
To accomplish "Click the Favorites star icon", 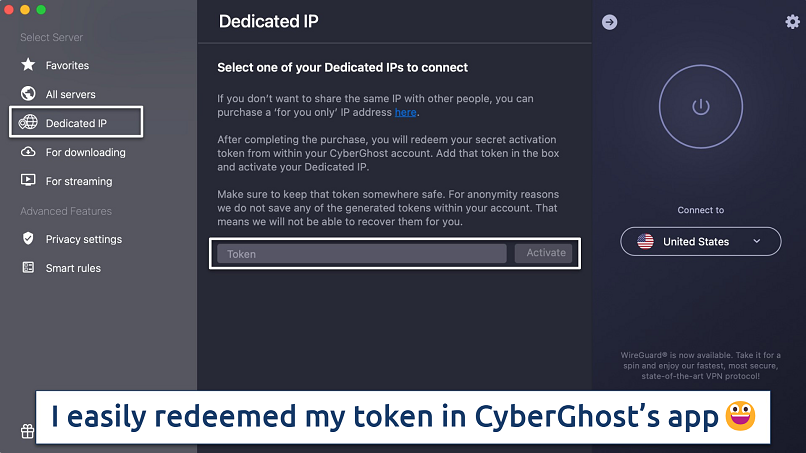I will [x=28, y=65].
